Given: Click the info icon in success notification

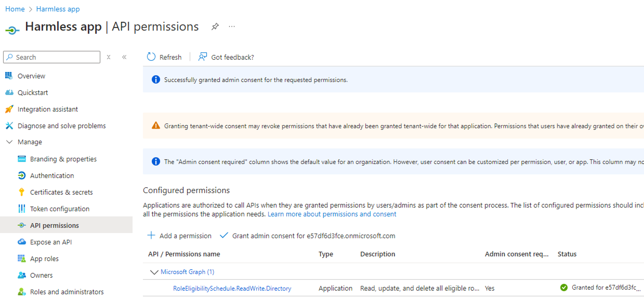Looking at the screenshot, I should pos(156,80).
